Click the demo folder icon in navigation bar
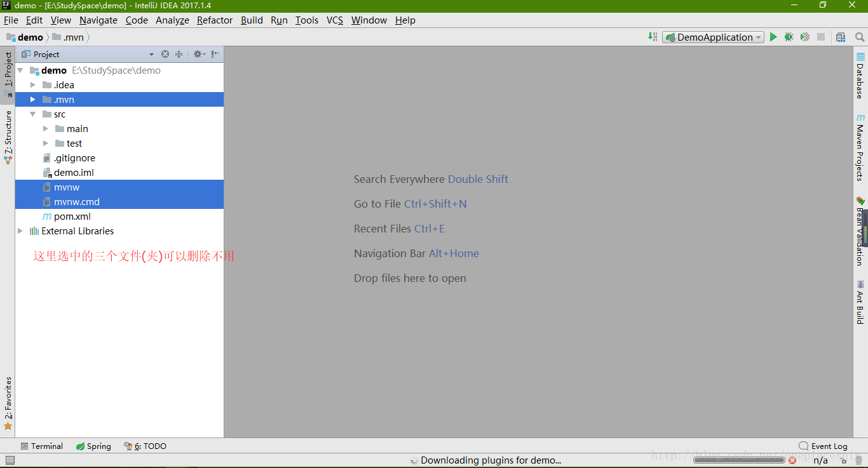Image resolution: width=868 pixels, height=468 pixels. [11, 37]
